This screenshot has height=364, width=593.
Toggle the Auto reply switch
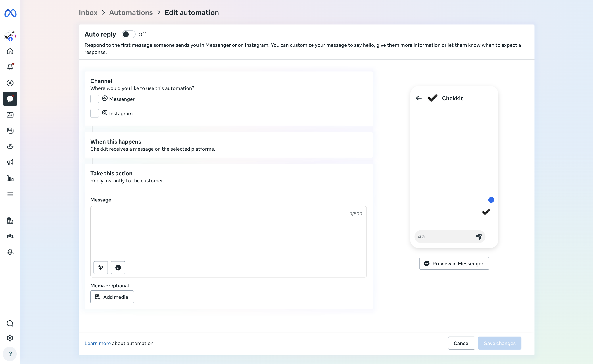coord(129,34)
